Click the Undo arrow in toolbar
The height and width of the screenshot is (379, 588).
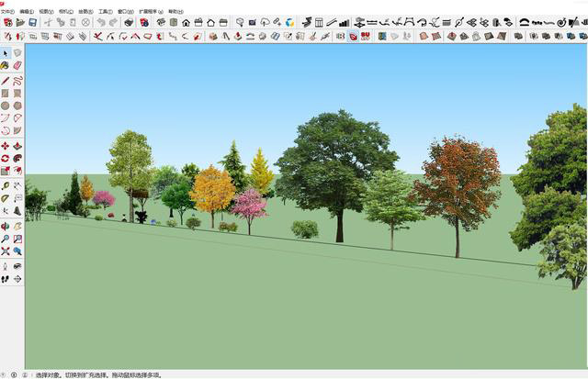(x=101, y=22)
